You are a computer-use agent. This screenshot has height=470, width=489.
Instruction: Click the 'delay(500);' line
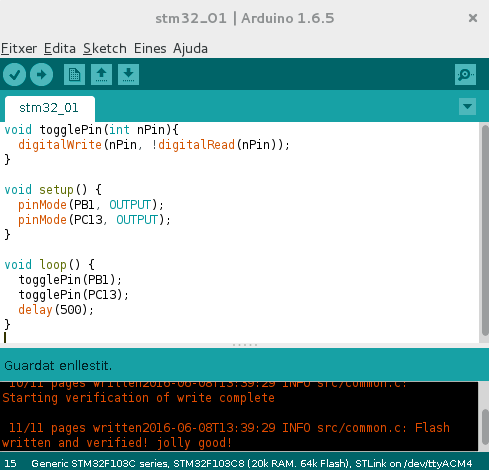[56, 310]
